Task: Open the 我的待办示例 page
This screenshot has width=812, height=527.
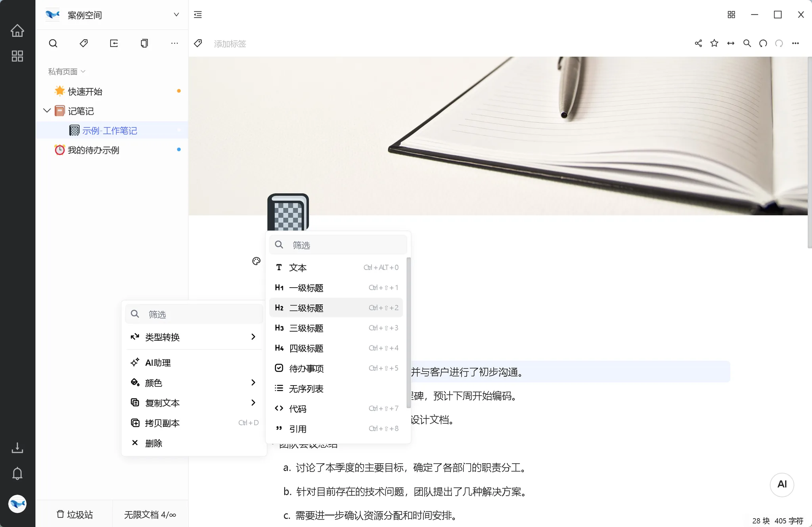Action: [112, 150]
